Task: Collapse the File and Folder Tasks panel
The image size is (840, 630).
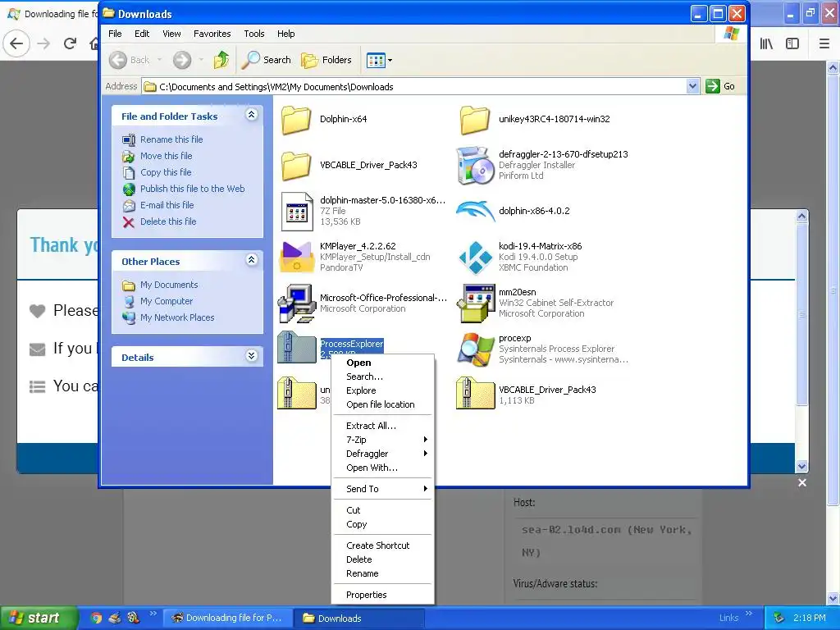Action: (251, 115)
